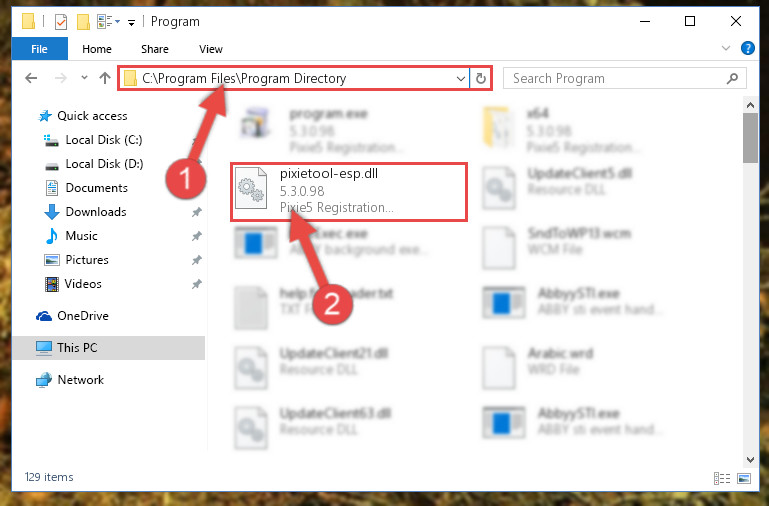Open Explorer help question mark icon
Image resolution: width=769 pixels, height=506 pixels.
(x=747, y=48)
